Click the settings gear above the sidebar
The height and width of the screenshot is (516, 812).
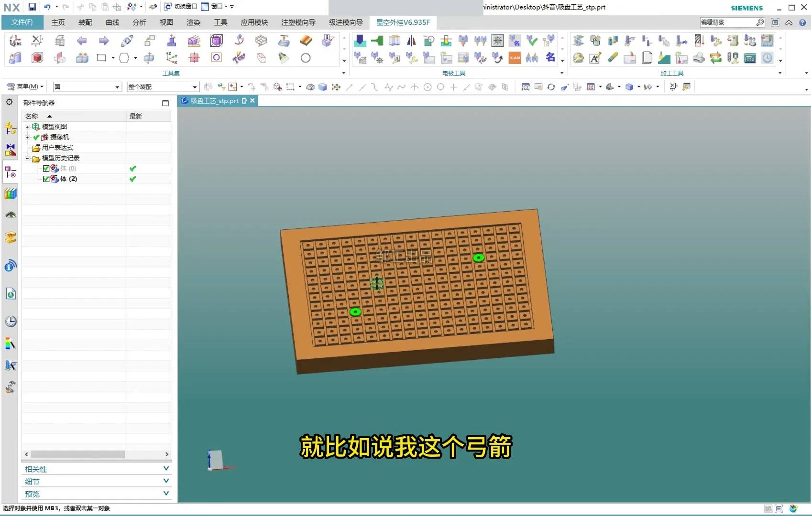[x=9, y=102]
